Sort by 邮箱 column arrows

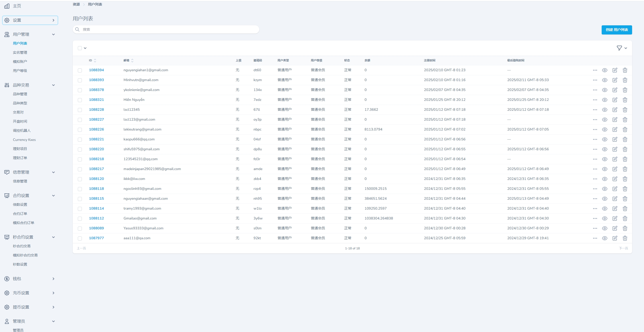[132, 61]
